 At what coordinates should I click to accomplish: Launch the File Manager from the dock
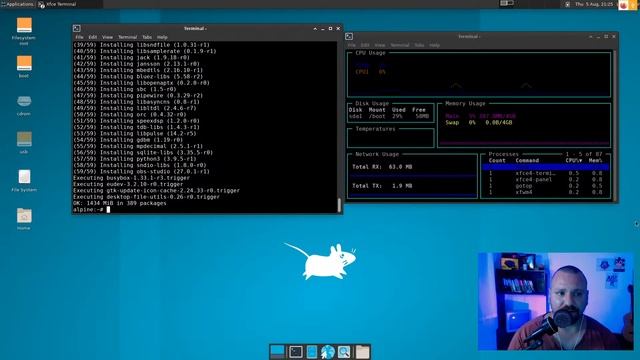coord(311,351)
